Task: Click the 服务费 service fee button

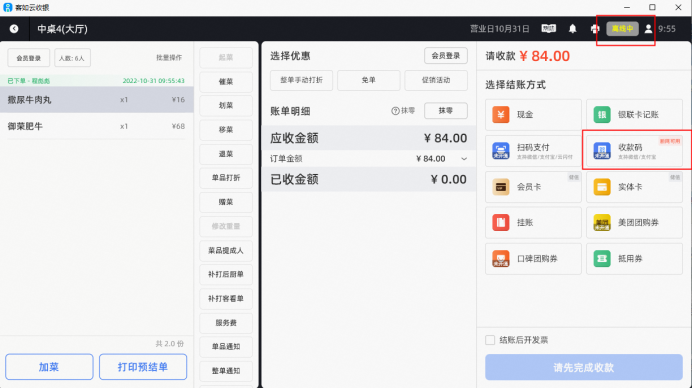Action: tap(226, 323)
